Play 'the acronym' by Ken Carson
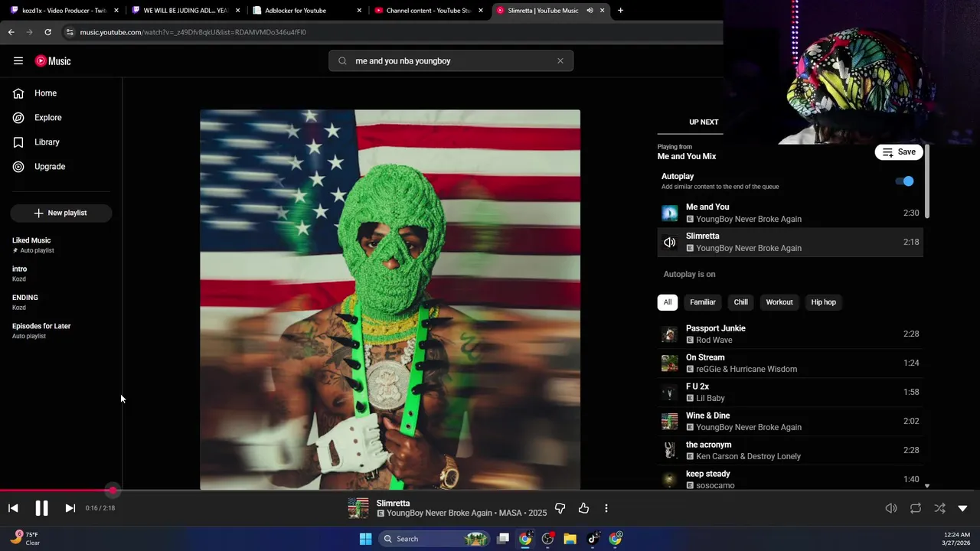The width and height of the screenshot is (980, 551). coord(790,451)
